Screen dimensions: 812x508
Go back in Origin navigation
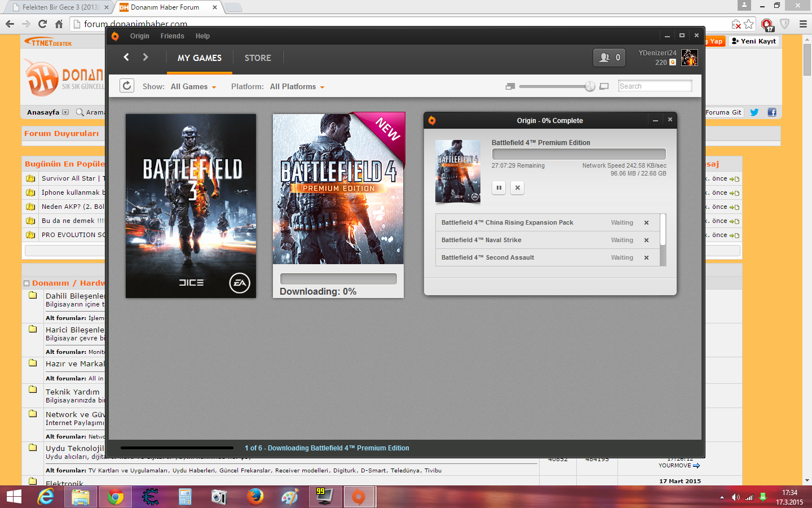[x=126, y=57]
